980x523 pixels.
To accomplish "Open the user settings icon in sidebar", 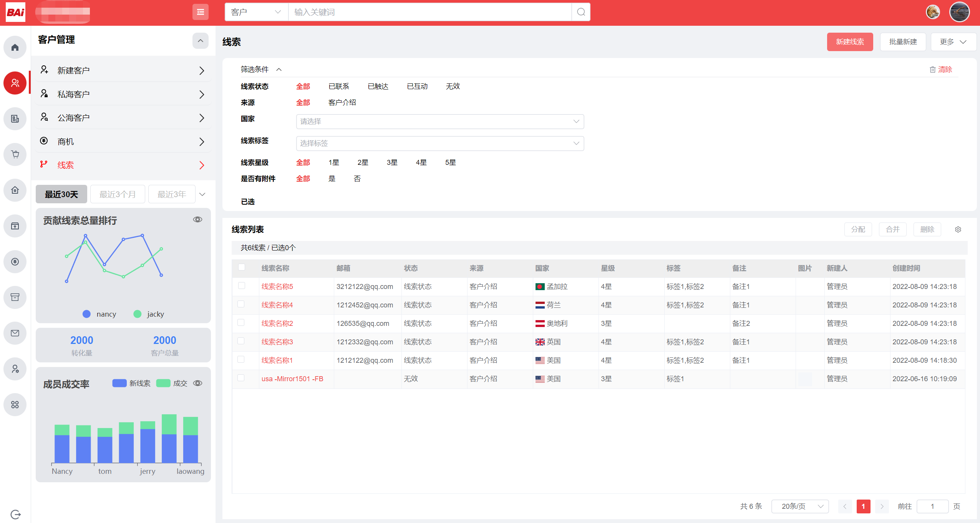I will [x=15, y=369].
